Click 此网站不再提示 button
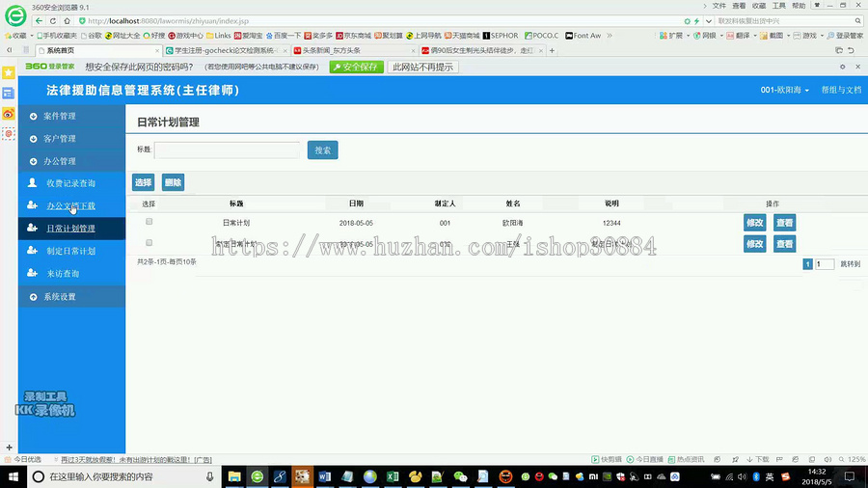Screen dimensions: 868x488 (x=423, y=67)
